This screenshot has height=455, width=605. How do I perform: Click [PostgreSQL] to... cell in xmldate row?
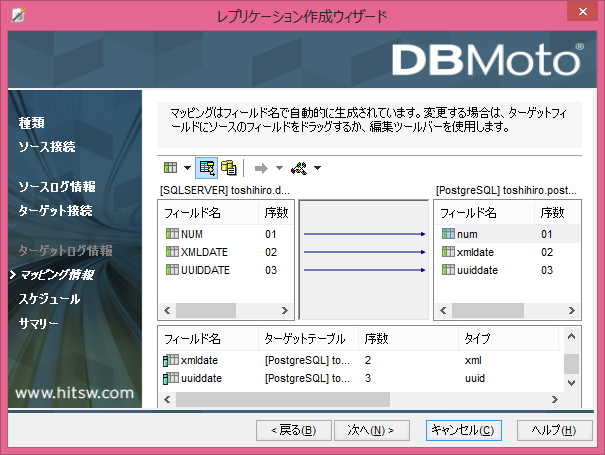click(307, 360)
